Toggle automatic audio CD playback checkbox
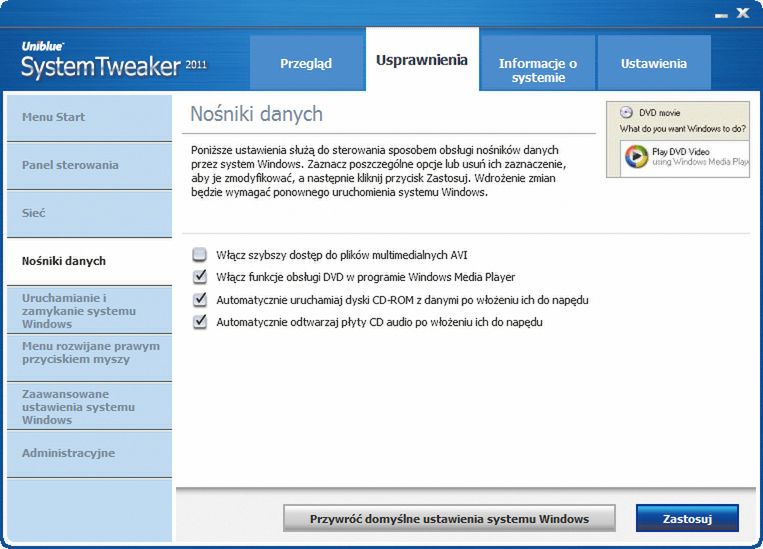This screenshot has width=763, height=549. click(x=200, y=322)
